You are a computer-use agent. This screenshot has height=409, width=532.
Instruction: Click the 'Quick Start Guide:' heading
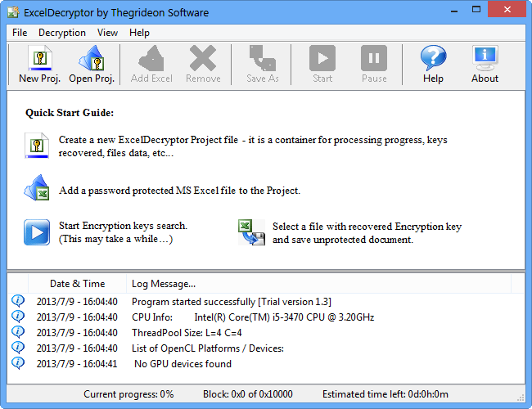pyautogui.click(x=70, y=113)
